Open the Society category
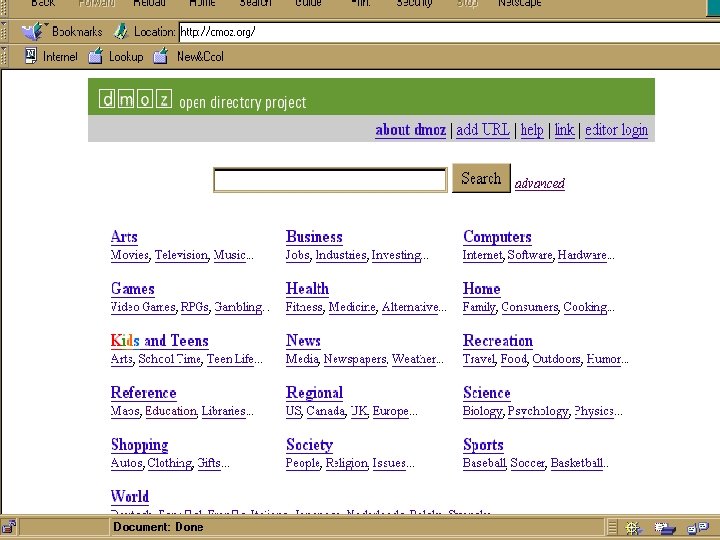Image resolution: width=720 pixels, height=540 pixels. [309, 445]
